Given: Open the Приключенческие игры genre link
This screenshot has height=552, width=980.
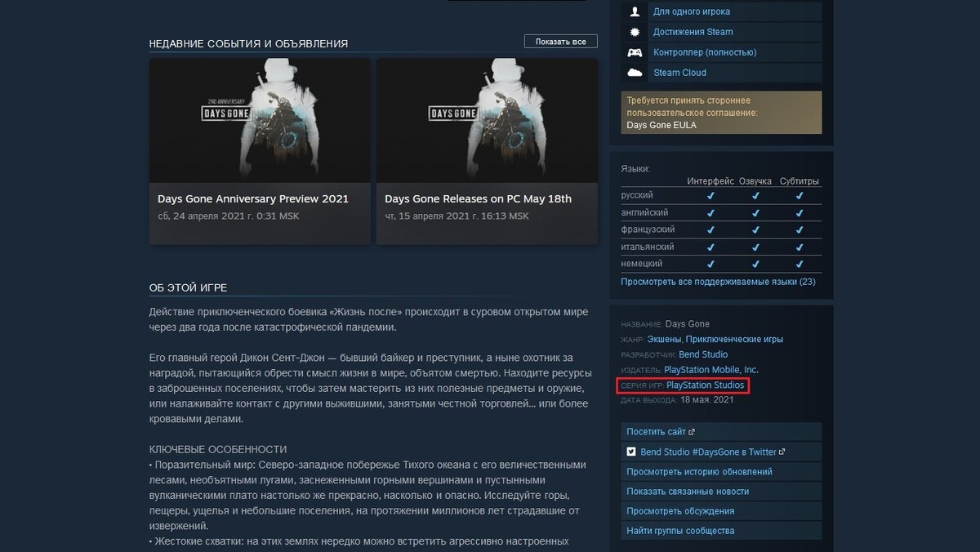Looking at the screenshot, I should [734, 339].
